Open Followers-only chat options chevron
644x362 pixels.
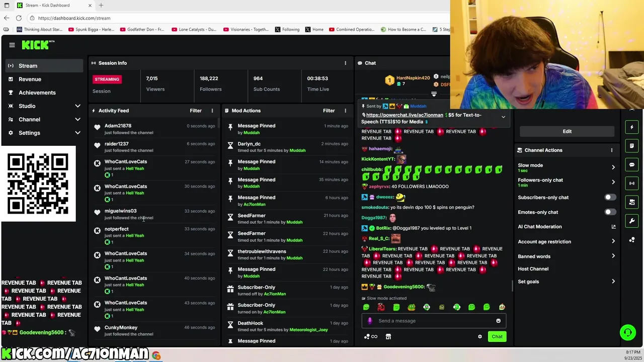pos(613,182)
